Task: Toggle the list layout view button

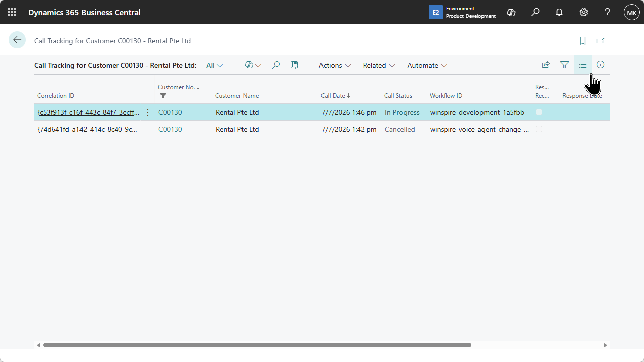Action: click(x=583, y=65)
